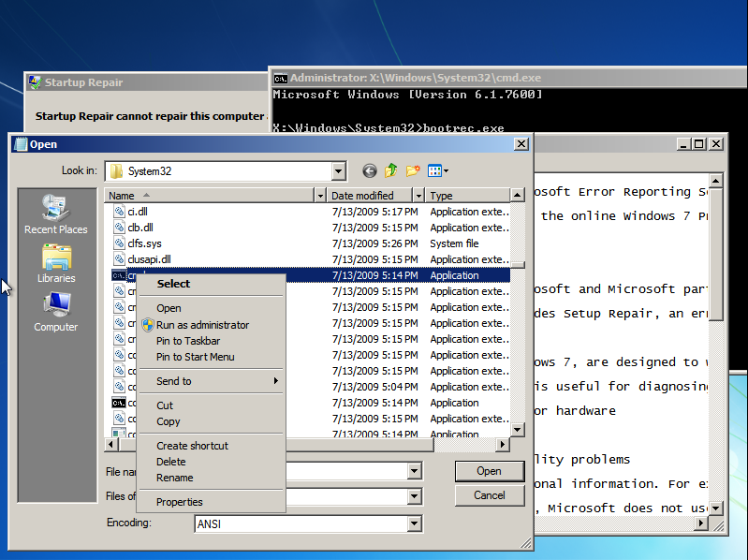Close the Open dialog

(x=521, y=144)
